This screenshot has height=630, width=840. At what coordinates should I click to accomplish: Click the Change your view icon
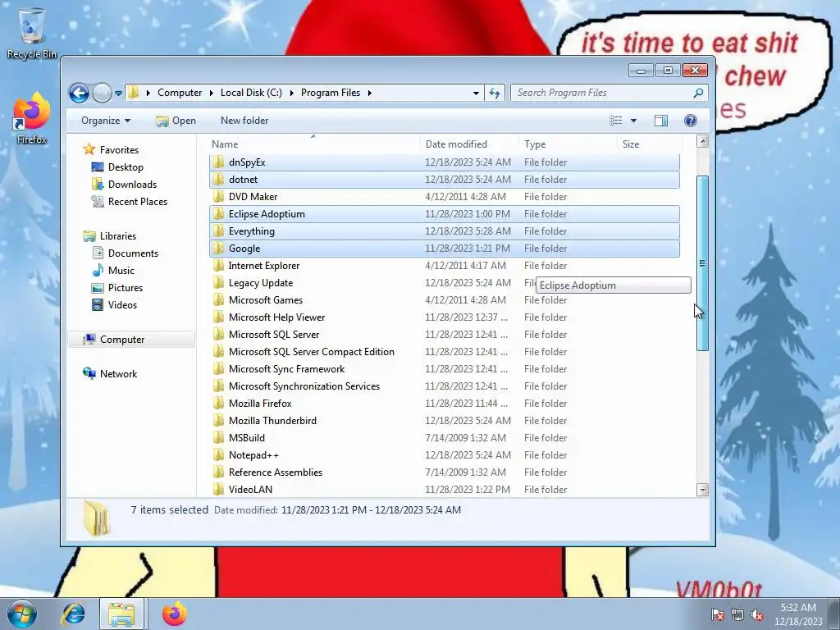coord(616,121)
